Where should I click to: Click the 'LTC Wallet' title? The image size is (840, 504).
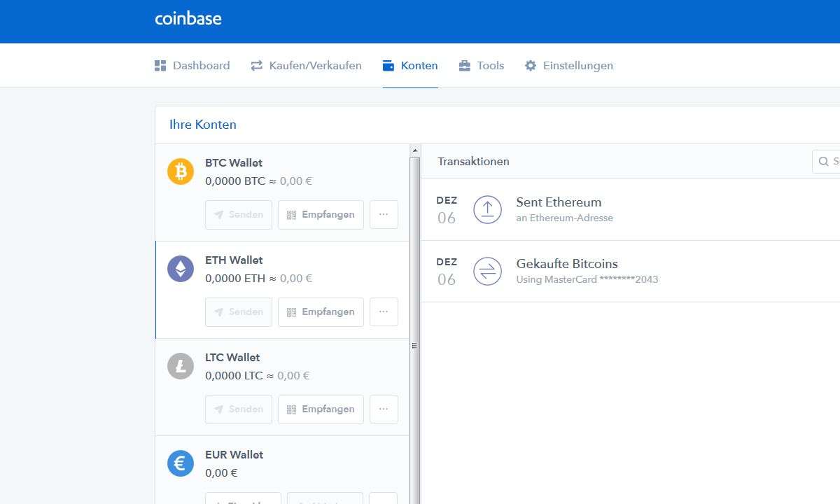coord(232,358)
